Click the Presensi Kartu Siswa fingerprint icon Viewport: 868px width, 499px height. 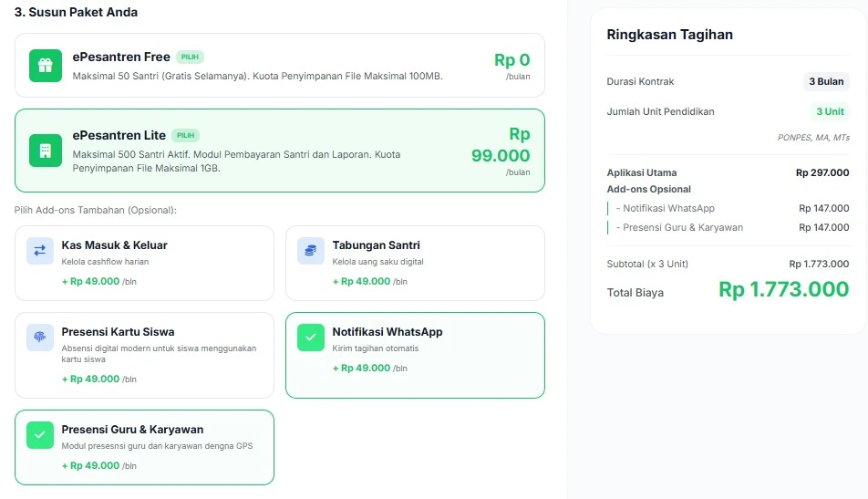pos(40,338)
